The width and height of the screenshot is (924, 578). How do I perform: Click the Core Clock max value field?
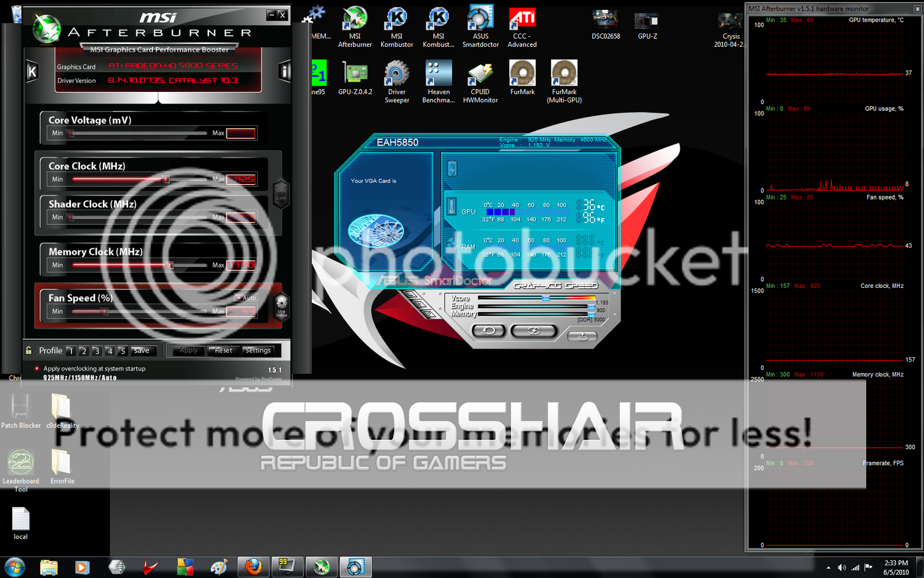click(x=241, y=179)
